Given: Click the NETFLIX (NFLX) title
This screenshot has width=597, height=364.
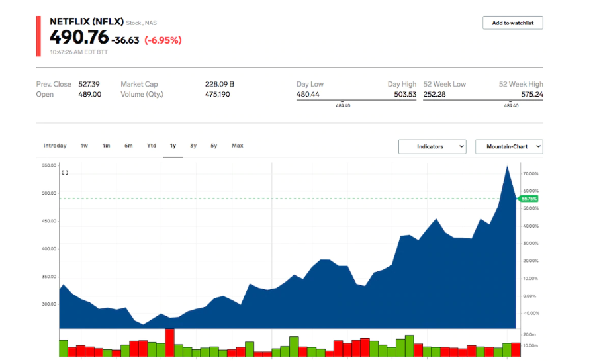Looking at the screenshot, I should 87,22.
